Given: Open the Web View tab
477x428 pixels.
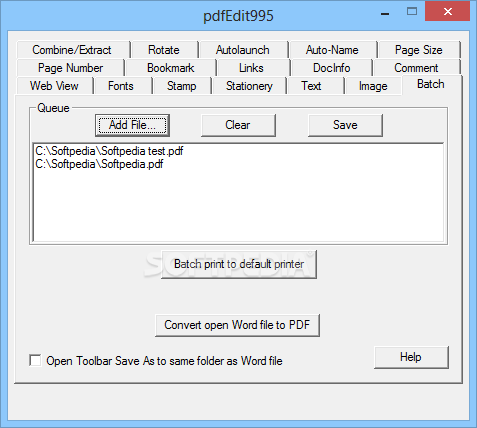Looking at the screenshot, I should 54,86.
